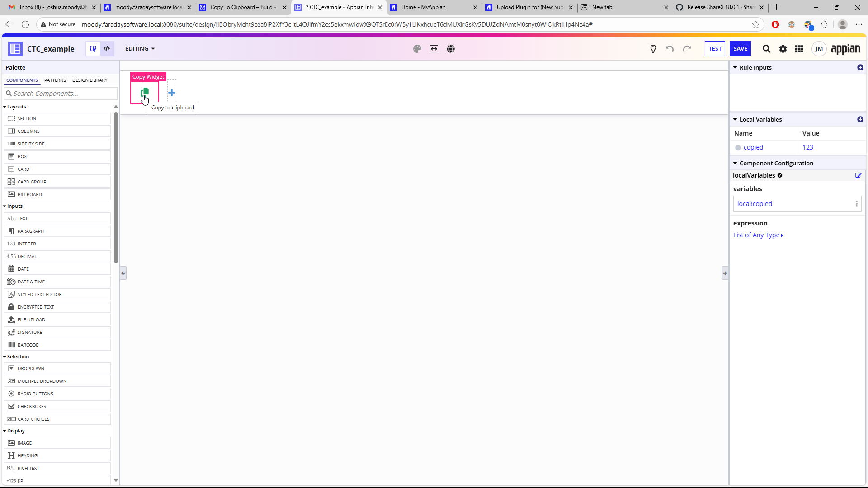The height and width of the screenshot is (488, 868).
Task: Click the Copy to clipboard widget icon
Action: [145, 93]
